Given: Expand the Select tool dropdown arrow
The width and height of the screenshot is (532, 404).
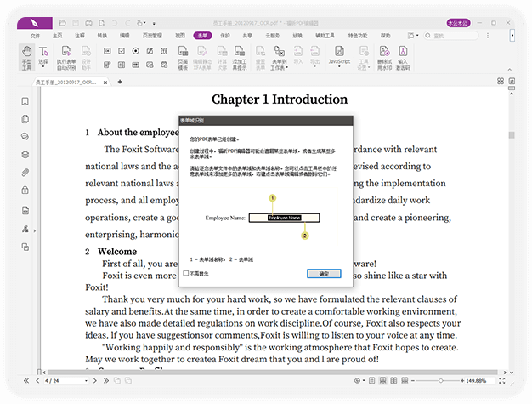Looking at the screenshot, I should point(43,67).
